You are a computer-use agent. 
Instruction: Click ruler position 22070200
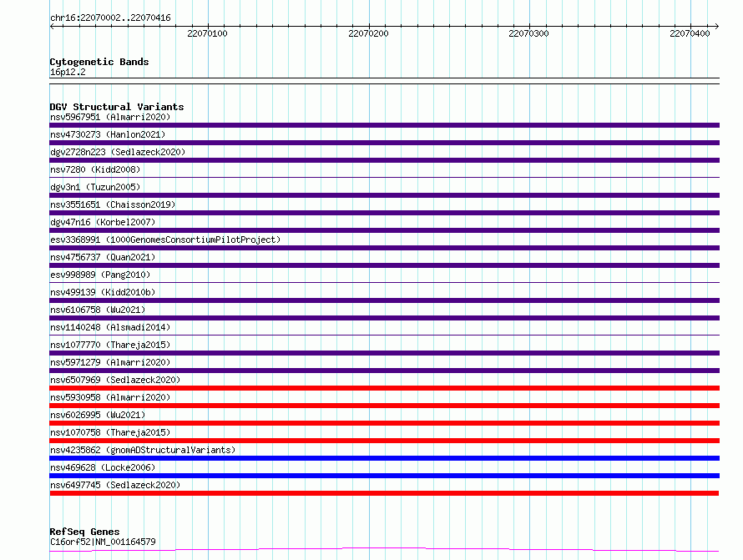click(368, 33)
